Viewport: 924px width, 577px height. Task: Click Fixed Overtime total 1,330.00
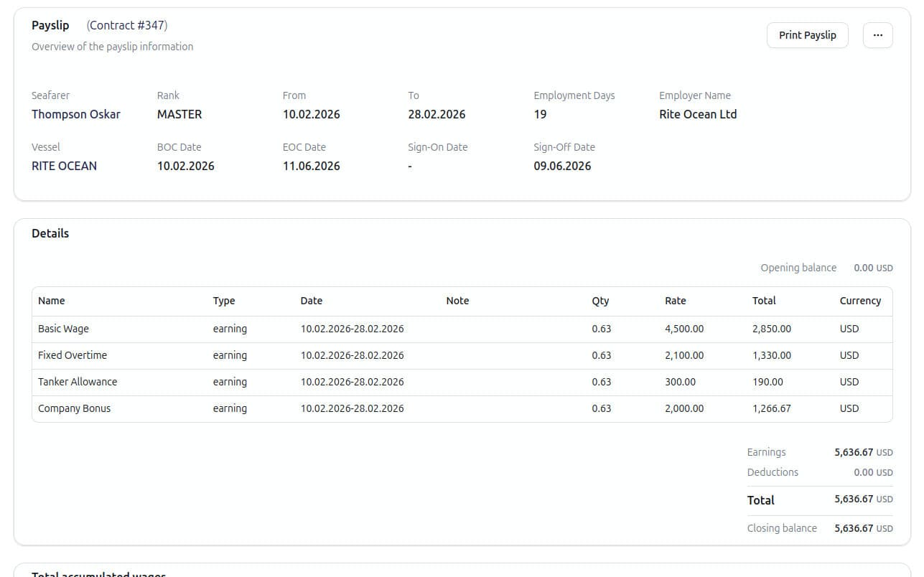(772, 355)
